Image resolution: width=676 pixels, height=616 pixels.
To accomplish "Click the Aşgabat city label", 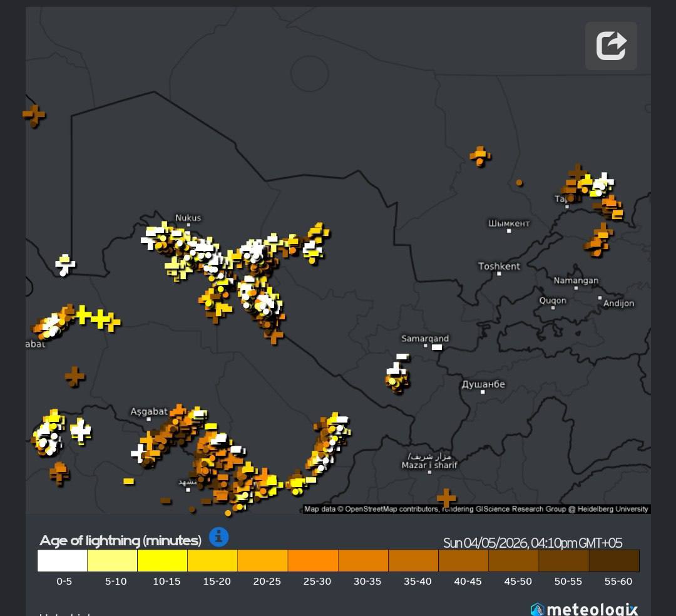I will pos(149,411).
